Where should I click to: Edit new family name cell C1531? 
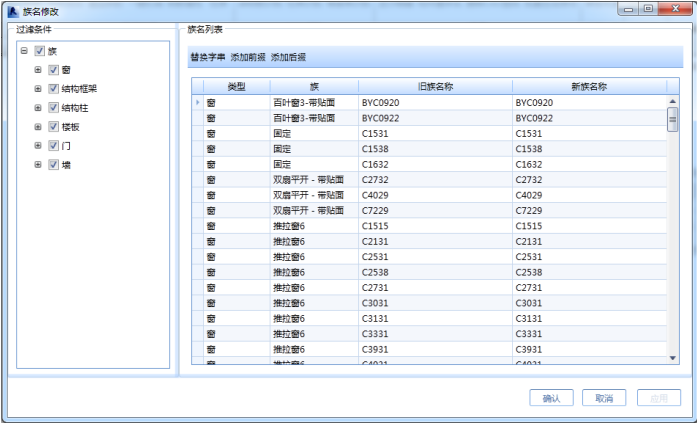point(589,133)
